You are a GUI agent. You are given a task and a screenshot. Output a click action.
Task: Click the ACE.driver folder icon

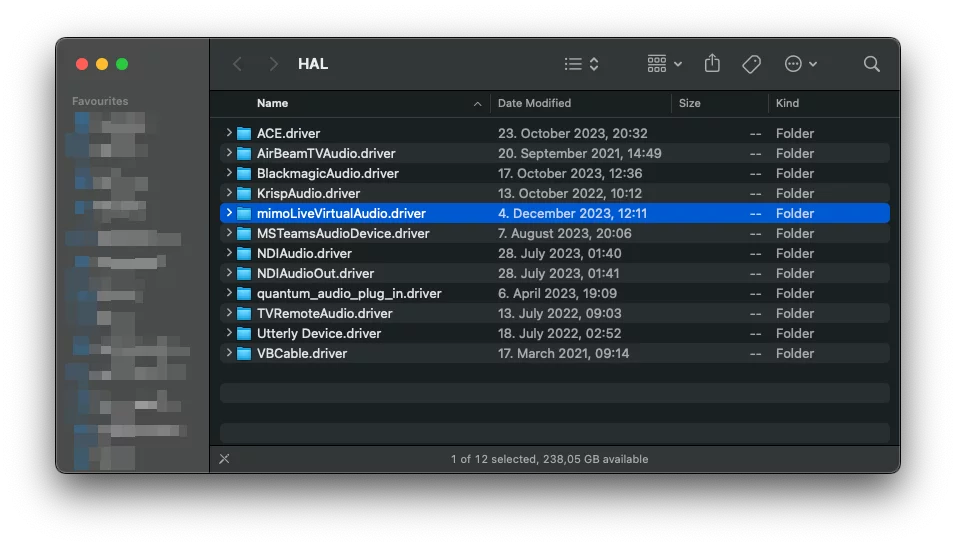point(244,133)
